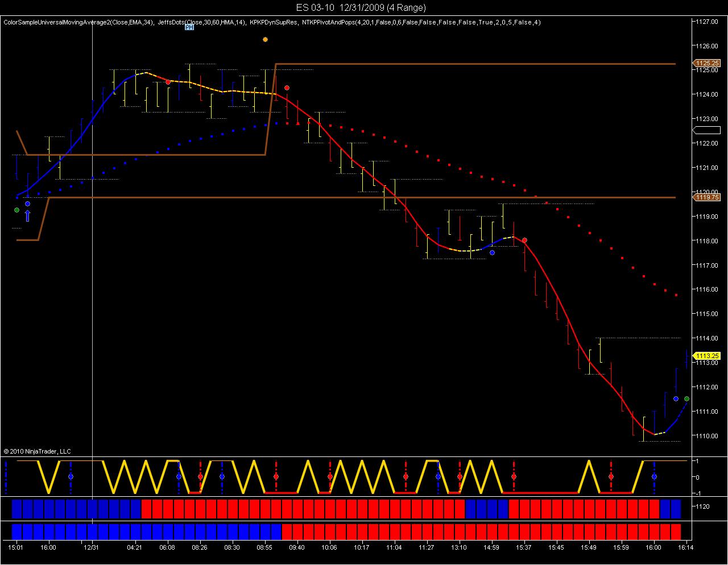Click the 1127.00 price axis label
728x565 pixels.
[x=706, y=22]
